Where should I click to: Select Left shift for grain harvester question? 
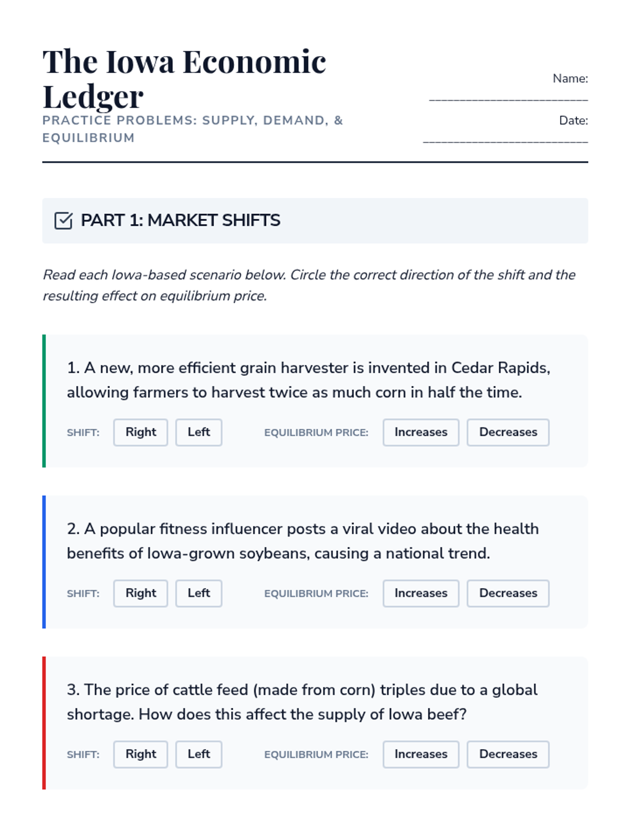click(x=198, y=432)
